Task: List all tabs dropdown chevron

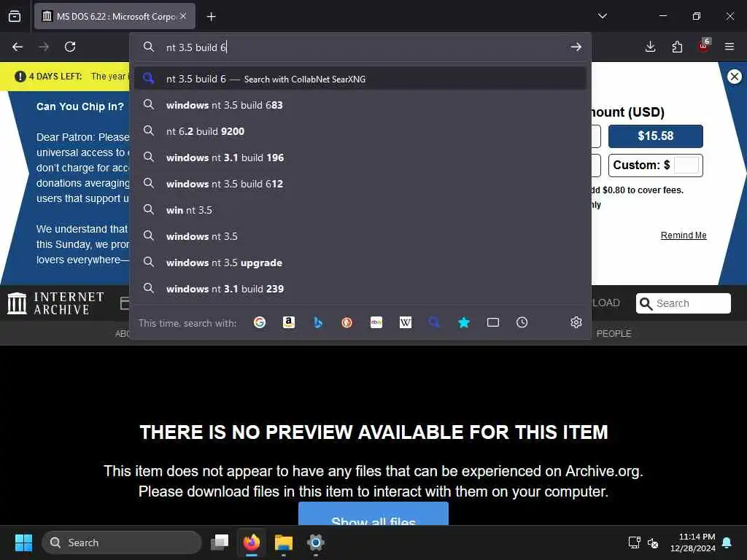Action: pos(602,16)
